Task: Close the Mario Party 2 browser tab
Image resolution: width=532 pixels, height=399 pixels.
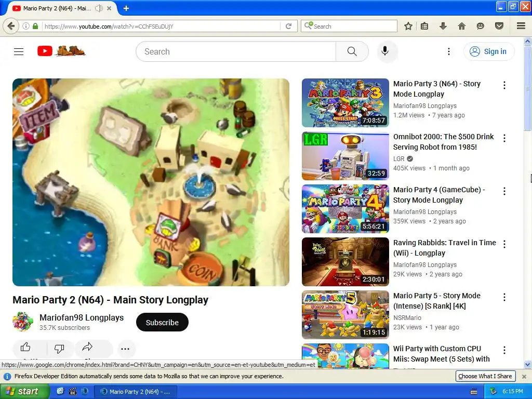Action: pyautogui.click(x=109, y=8)
